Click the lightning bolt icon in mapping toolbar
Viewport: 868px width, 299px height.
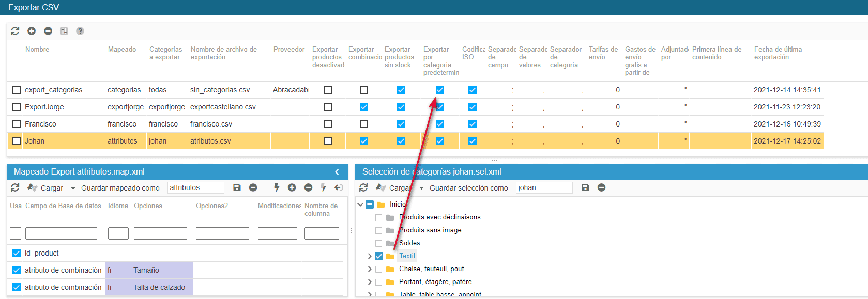(x=277, y=187)
